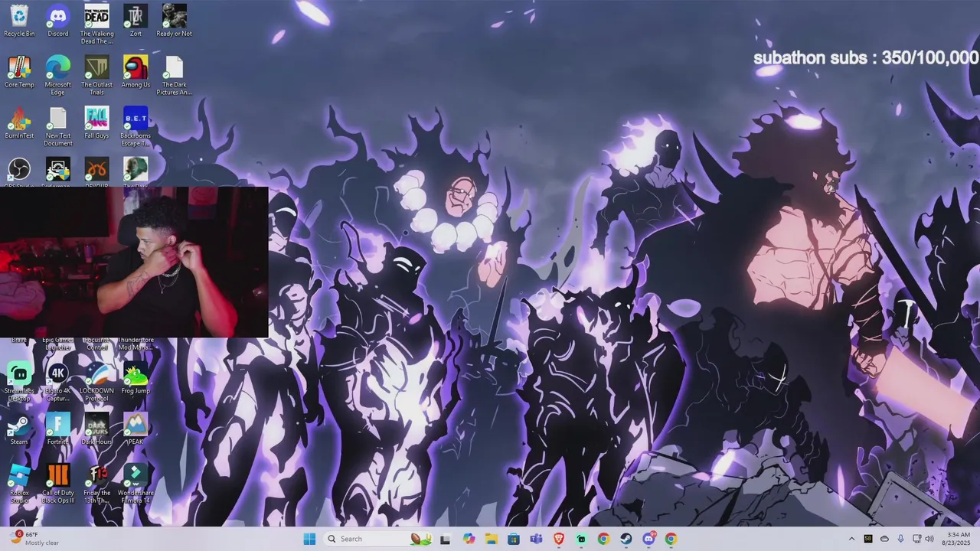This screenshot has width=980, height=551.
Task: Select Friday the 13th desktop icon
Action: pyautogui.click(x=96, y=484)
